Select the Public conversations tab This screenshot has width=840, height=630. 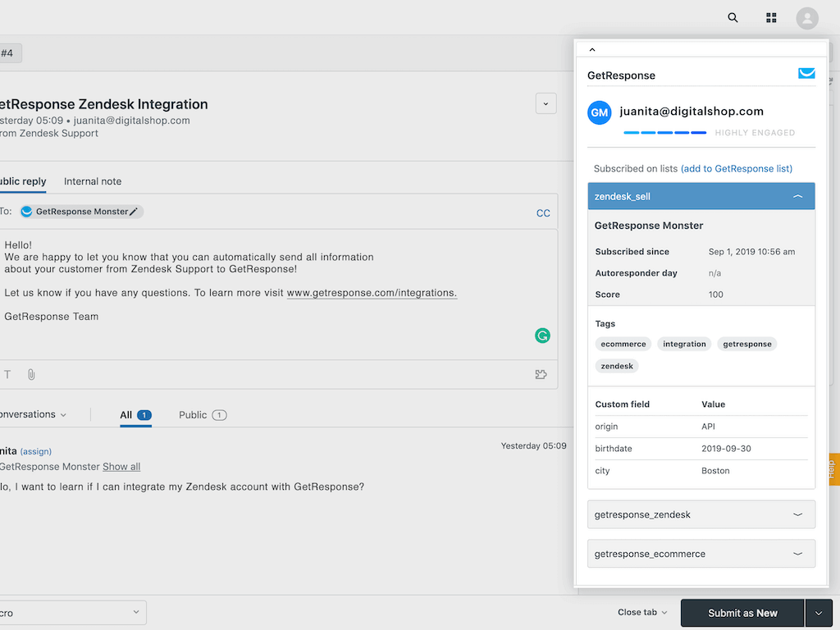tap(202, 415)
